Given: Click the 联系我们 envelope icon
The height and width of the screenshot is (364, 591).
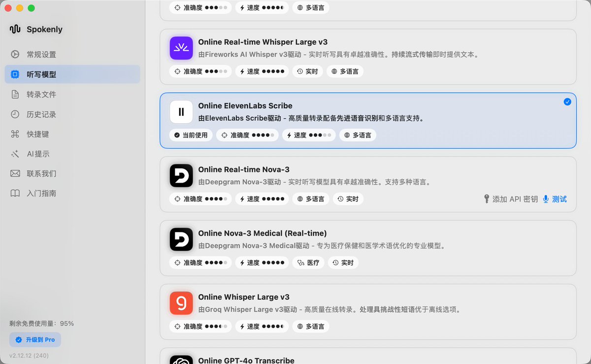Looking at the screenshot, I should click(x=15, y=174).
